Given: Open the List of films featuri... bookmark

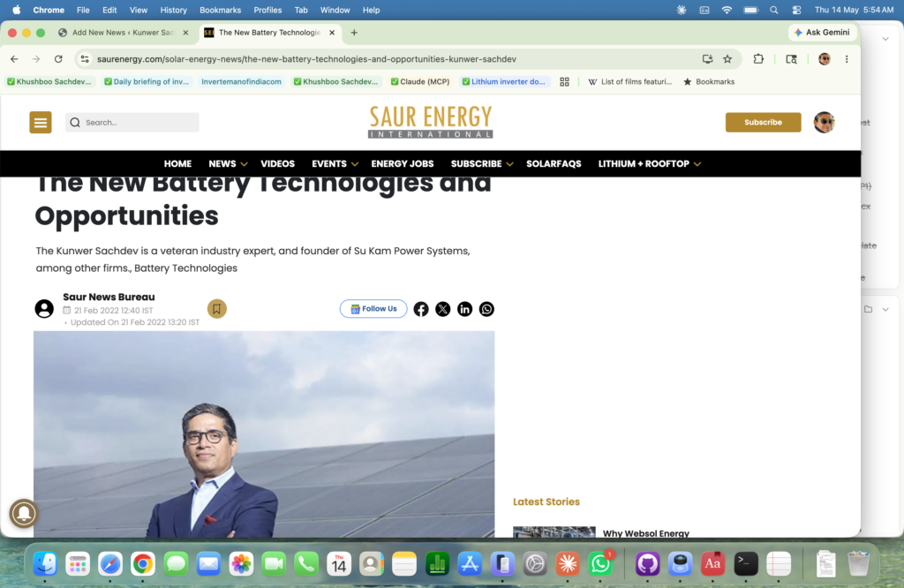Looking at the screenshot, I should tap(629, 82).
